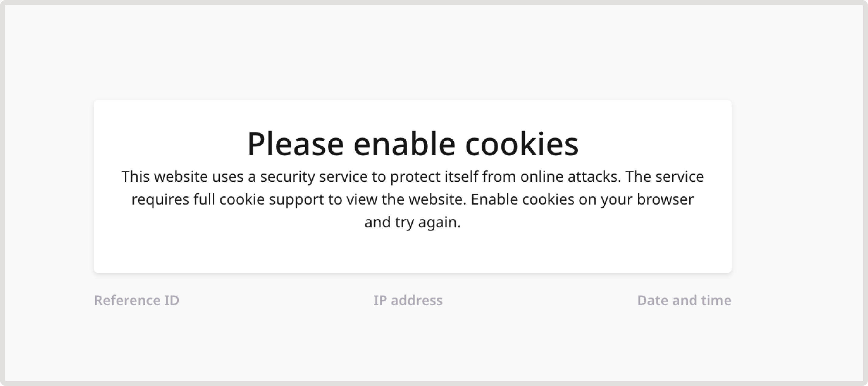Click the word "uses" in the message
Image resolution: width=868 pixels, height=386 pixels.
pyautogui.click(x=227, y=177)
